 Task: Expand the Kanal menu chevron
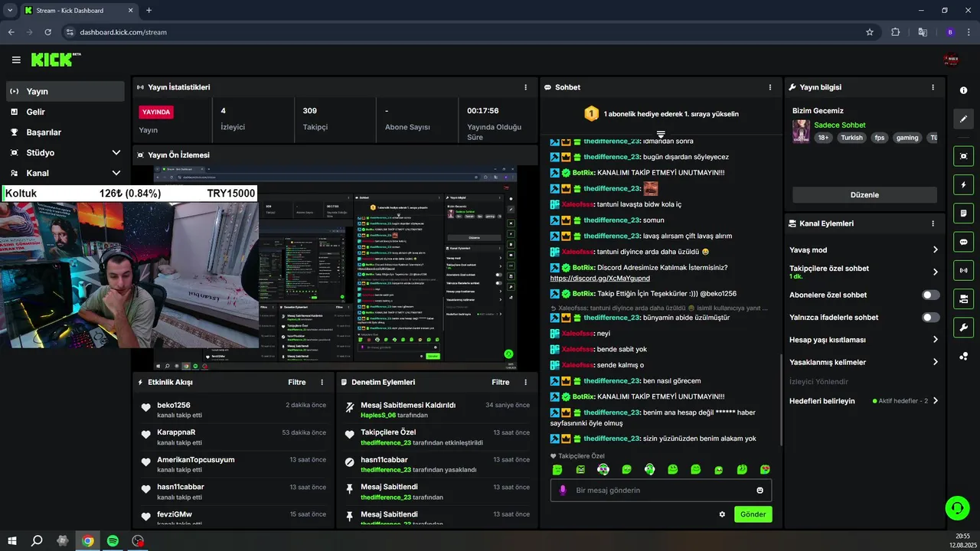(x=116, y=173)
